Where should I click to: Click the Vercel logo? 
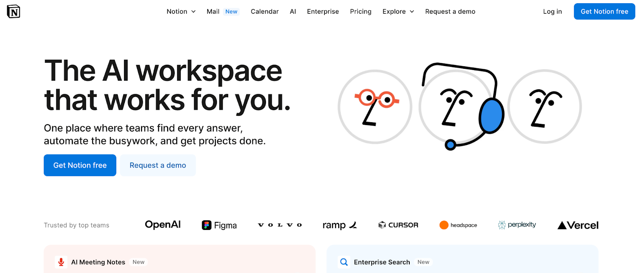578,225
